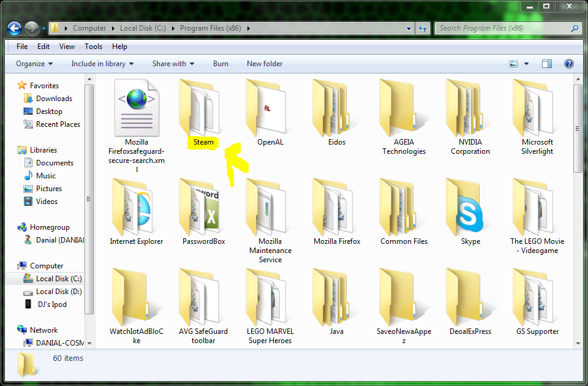Open the Eidos folder

point(336,113)
